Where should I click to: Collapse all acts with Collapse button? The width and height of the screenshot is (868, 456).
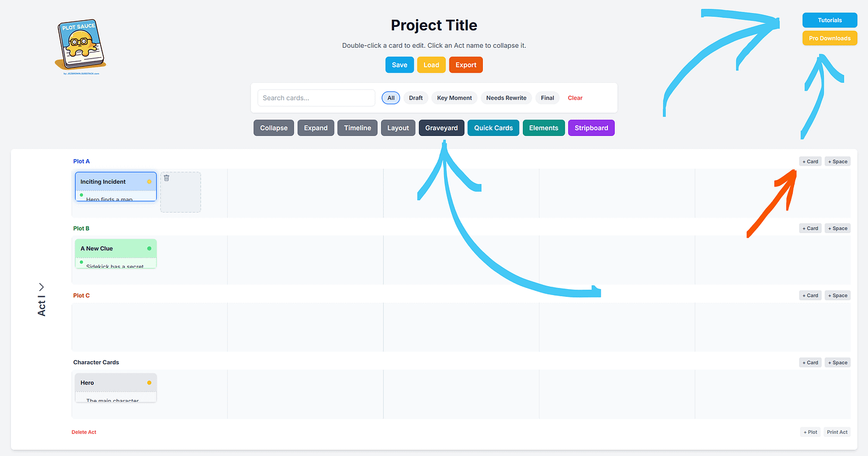point(274,128)
